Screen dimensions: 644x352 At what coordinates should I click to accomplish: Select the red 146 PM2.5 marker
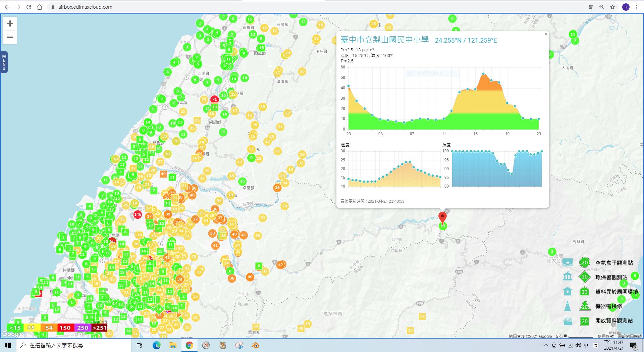pyautogui.click(x=138, y=214)
